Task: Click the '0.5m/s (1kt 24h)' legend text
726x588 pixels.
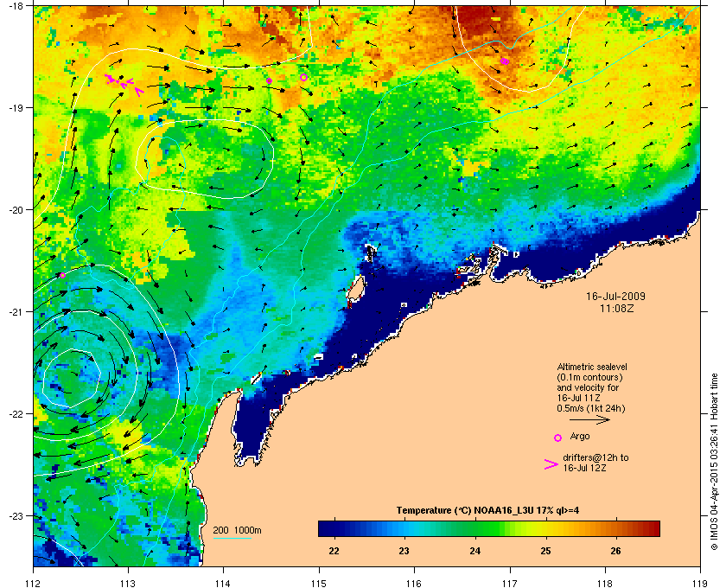Action: (x=591, y=409)
